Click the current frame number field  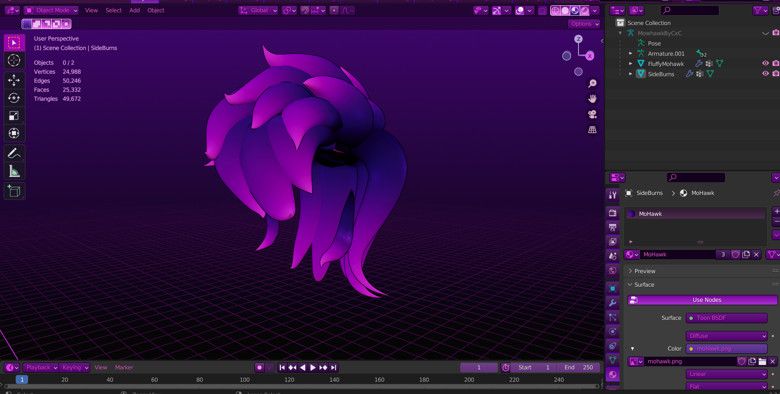click(x=479, y=368)
